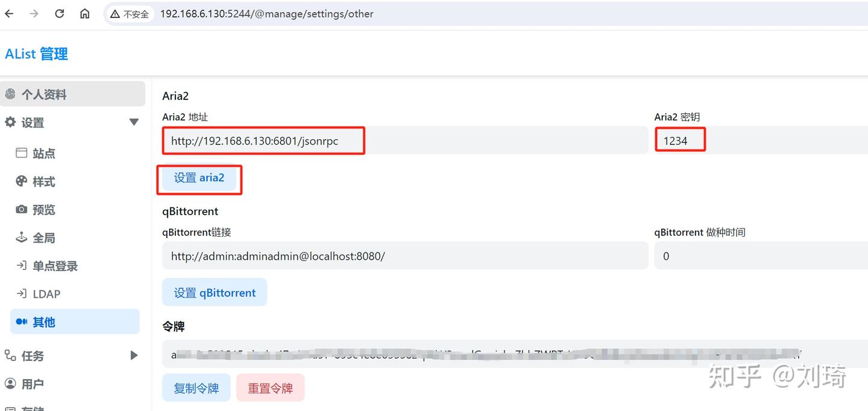Reload the page with the refresh icon
The height and width of the screenshot is (411, 868).
click(x=59, y=13)
